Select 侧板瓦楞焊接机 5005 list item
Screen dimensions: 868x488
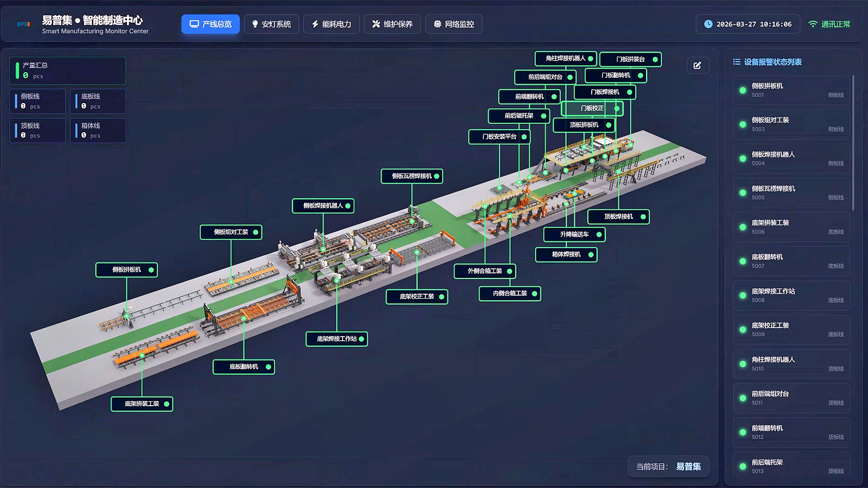(791, 193)
